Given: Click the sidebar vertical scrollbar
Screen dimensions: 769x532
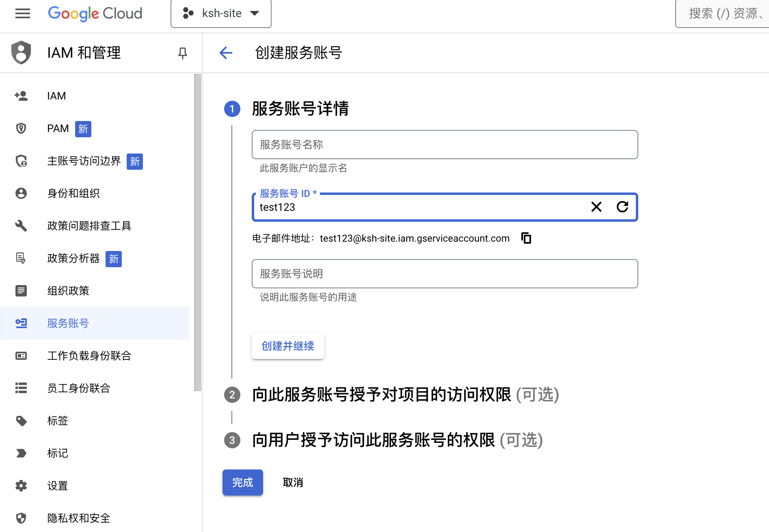Looking at the screenshot, I should 198,232.
